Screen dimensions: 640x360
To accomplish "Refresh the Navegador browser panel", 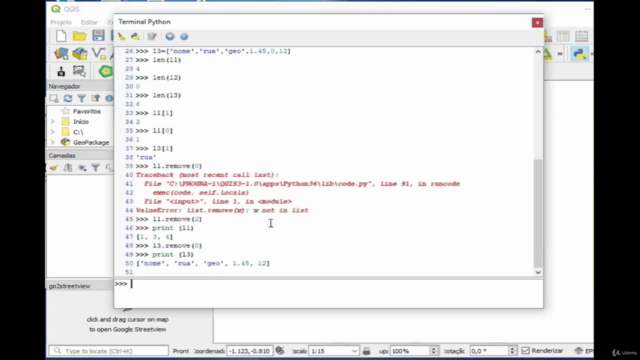I will [x=68, y=98].
